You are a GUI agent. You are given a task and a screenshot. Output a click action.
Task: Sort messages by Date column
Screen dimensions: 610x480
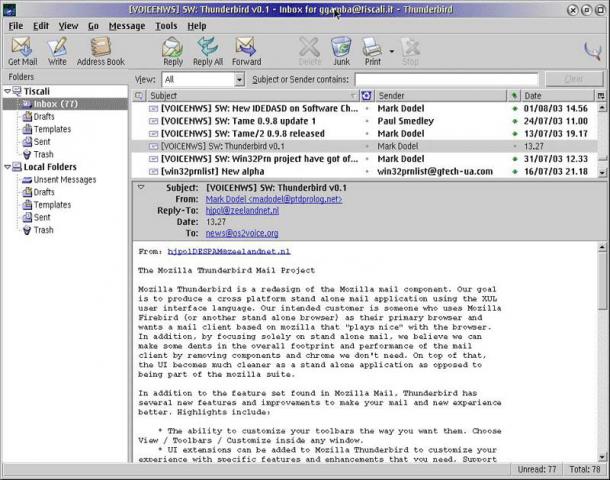[557, 95]
